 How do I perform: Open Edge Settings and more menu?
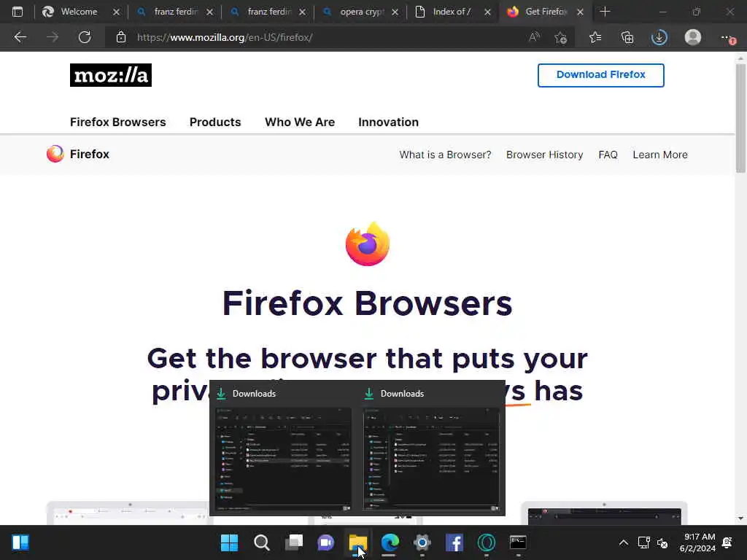pos(727,37)
